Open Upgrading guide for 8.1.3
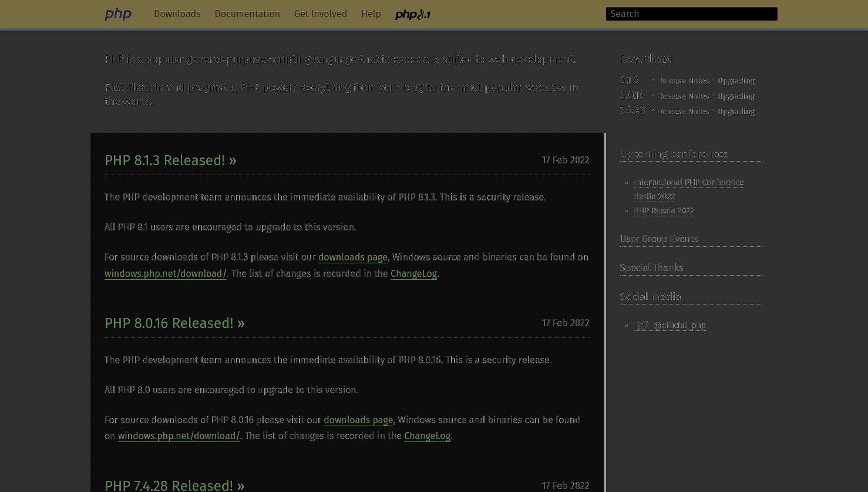 tap(736, 81)
